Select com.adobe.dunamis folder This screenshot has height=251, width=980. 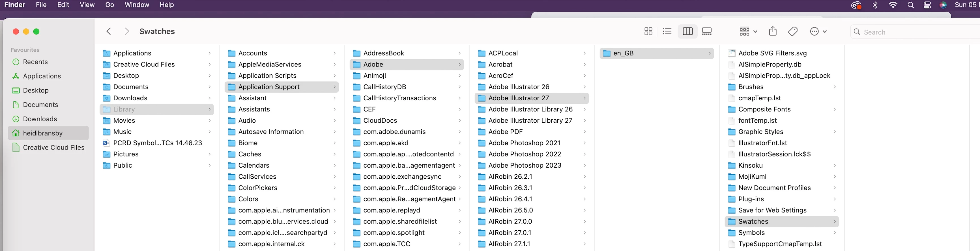point(407,132)
